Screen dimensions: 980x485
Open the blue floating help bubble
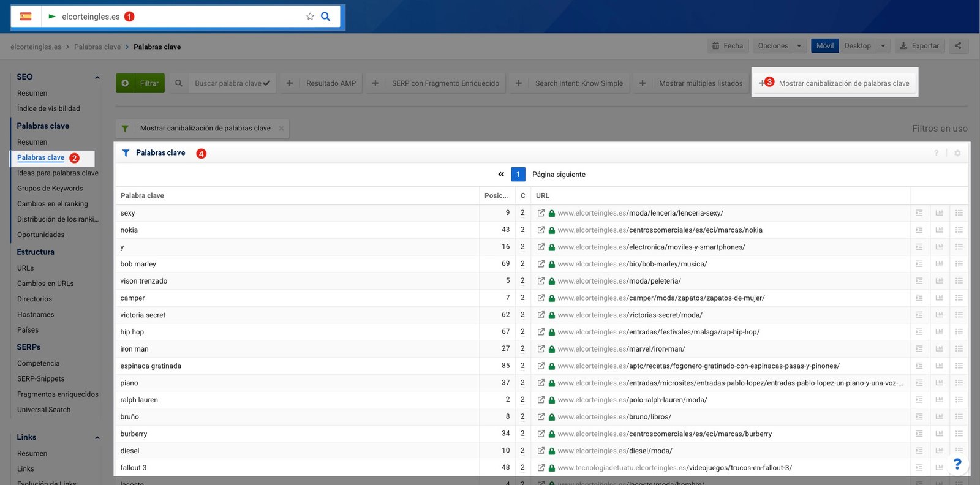957,464
